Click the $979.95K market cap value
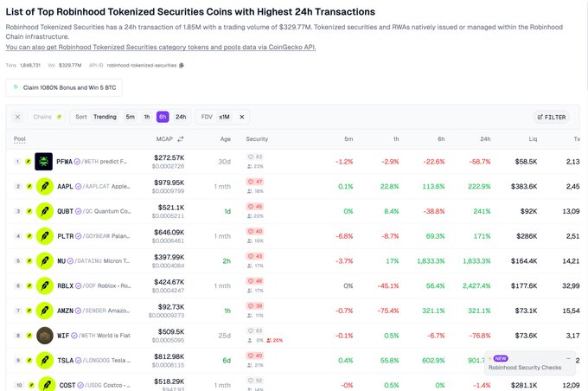 [169, 183]
